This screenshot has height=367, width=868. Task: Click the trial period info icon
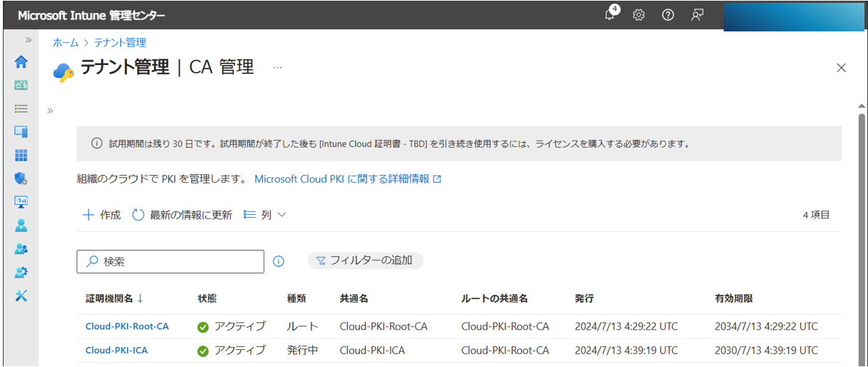point(97,144)
